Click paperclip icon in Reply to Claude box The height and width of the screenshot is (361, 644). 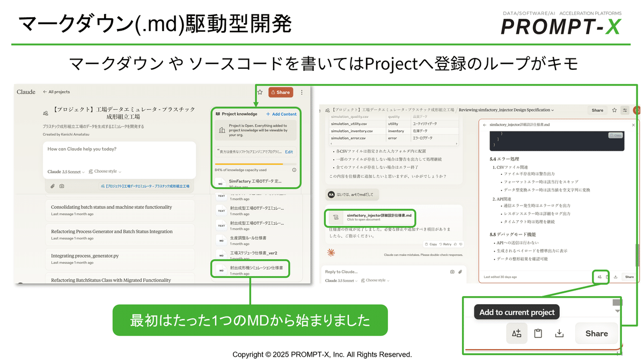(461, 271)
